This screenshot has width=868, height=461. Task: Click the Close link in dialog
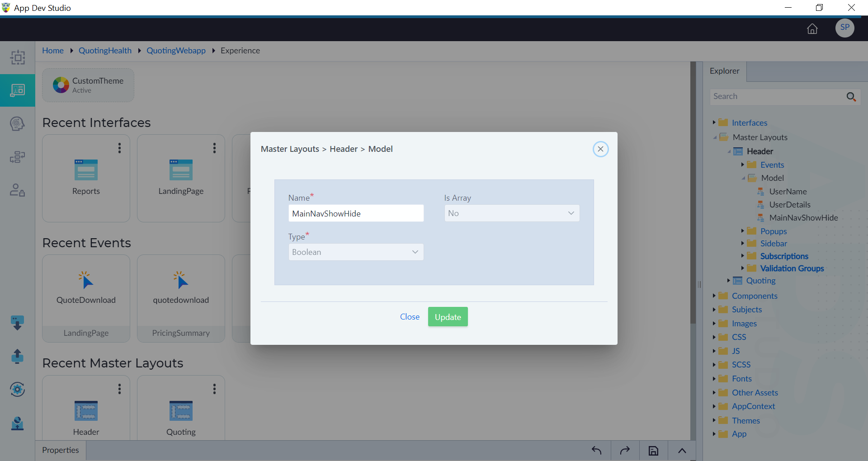tap(410, 317)
